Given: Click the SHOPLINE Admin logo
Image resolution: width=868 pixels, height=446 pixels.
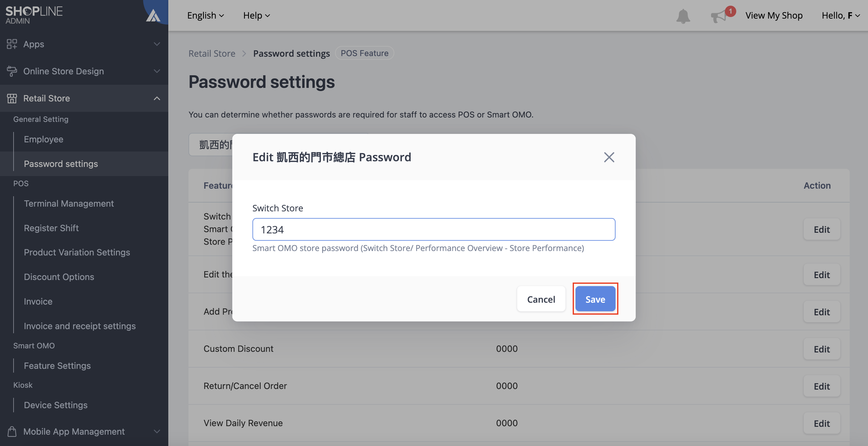Looking at the screenshot, I should point(34,15).
